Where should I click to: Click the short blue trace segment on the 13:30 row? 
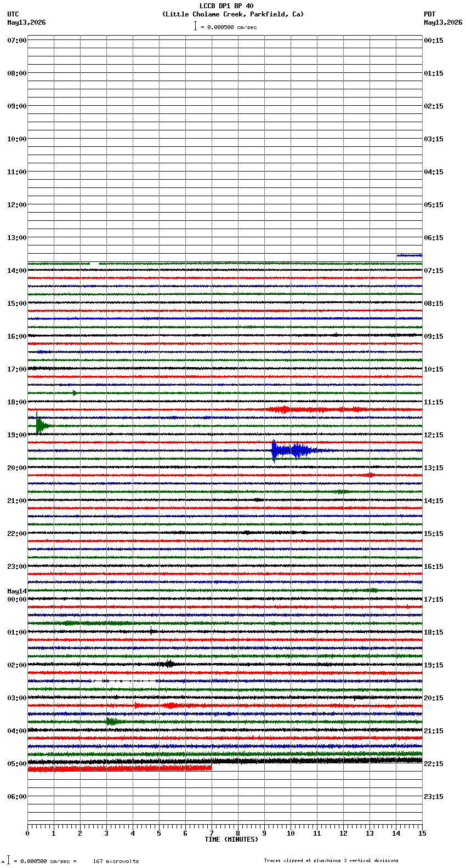pos(410,255)
